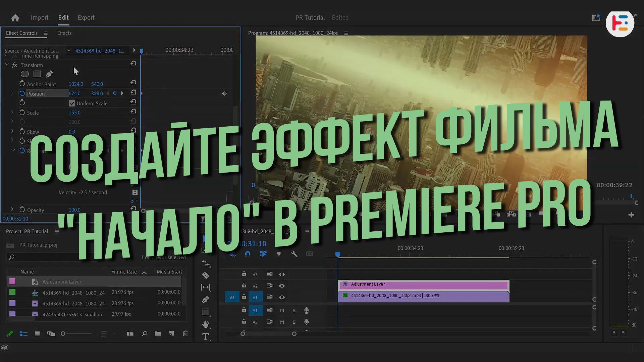
Task: Switch Project panel to List View
Action: pyautogui.click(x=24, y=334)
